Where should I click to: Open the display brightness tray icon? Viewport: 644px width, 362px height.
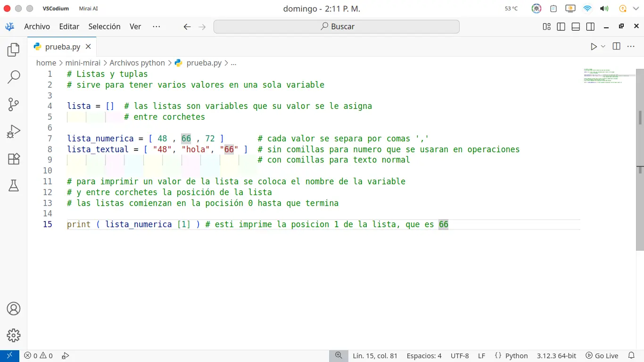(570, 8)
